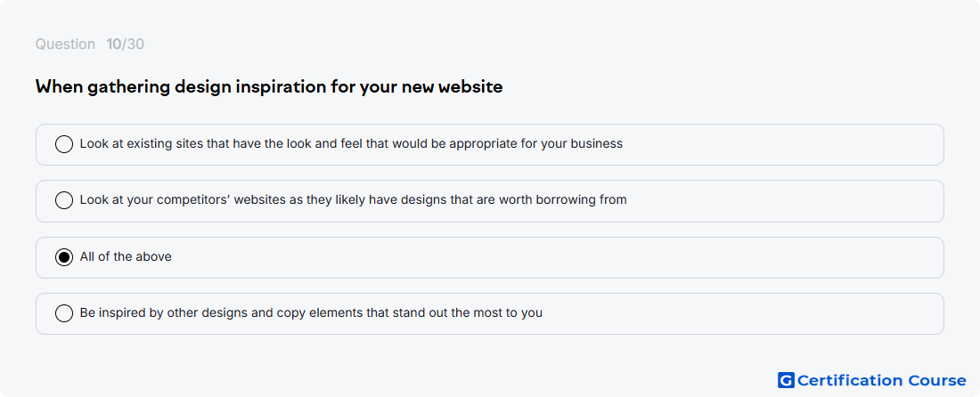Click the selected "All of the above" radio

click(64, 257)
